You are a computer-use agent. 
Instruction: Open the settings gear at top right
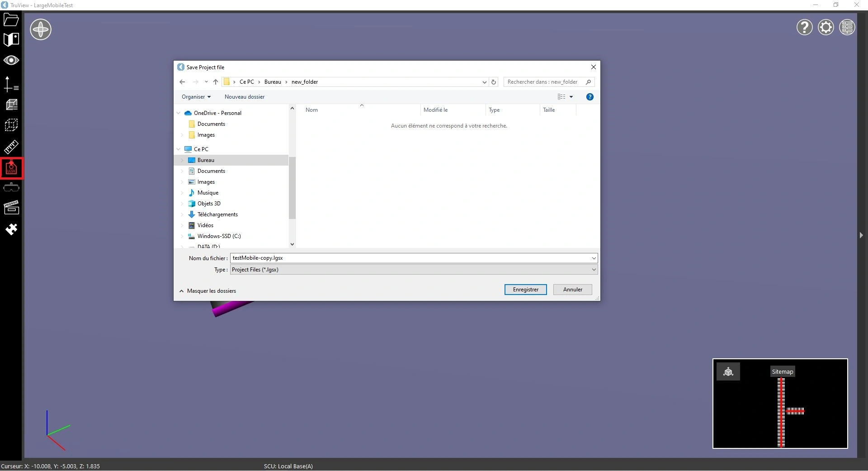826,28
